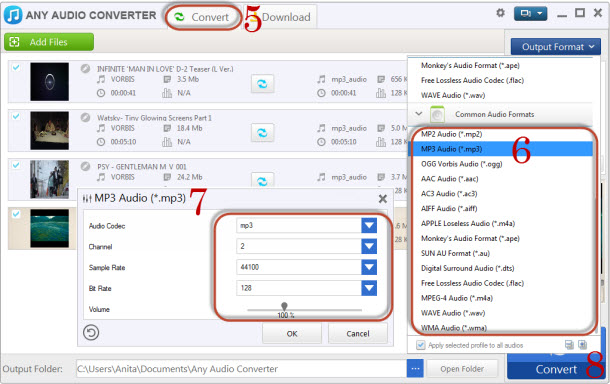The height and width of the screenshot is (384, 610).
Task: Click the save profile icon in format panel
Action: click(x=569, y=345)
